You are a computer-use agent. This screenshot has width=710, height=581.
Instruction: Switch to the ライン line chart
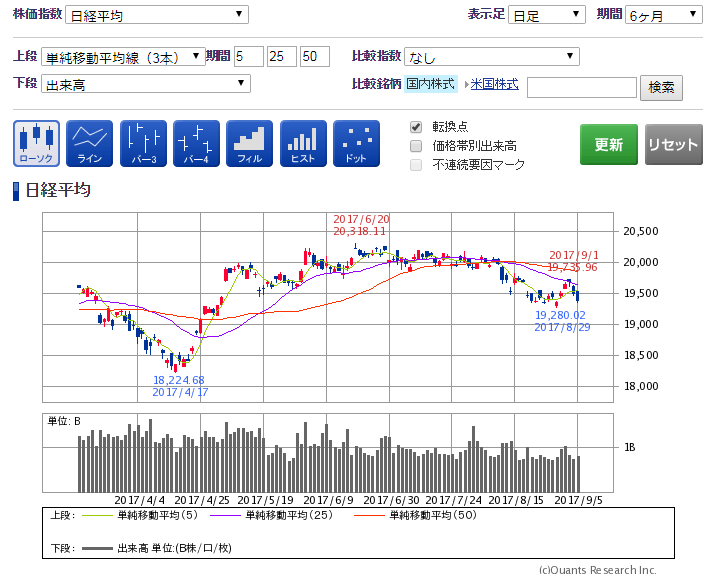[90, 143]
